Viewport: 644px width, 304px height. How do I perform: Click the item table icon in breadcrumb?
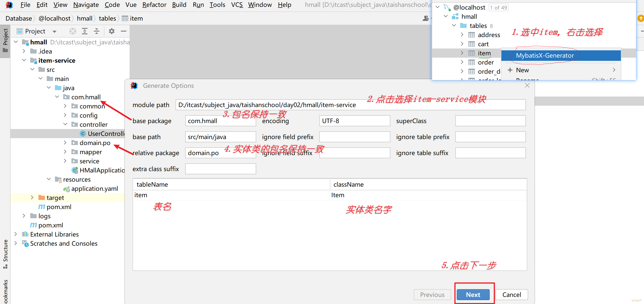(125, 19)
